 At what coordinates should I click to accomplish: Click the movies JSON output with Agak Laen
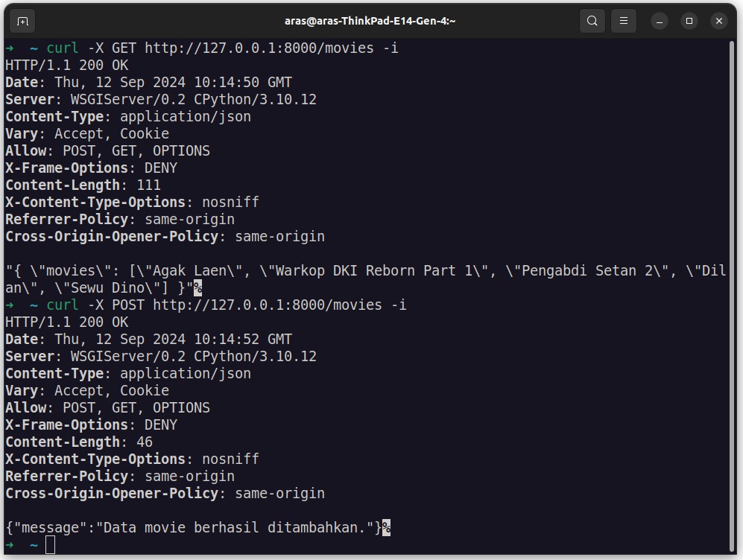pyautogui.click(x=365, y=279)
